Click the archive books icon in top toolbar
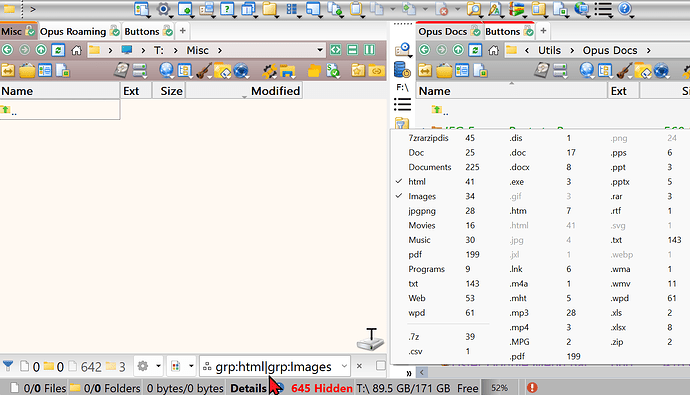The height and width of the screenshot is (395, 690). tap(517, 9)
